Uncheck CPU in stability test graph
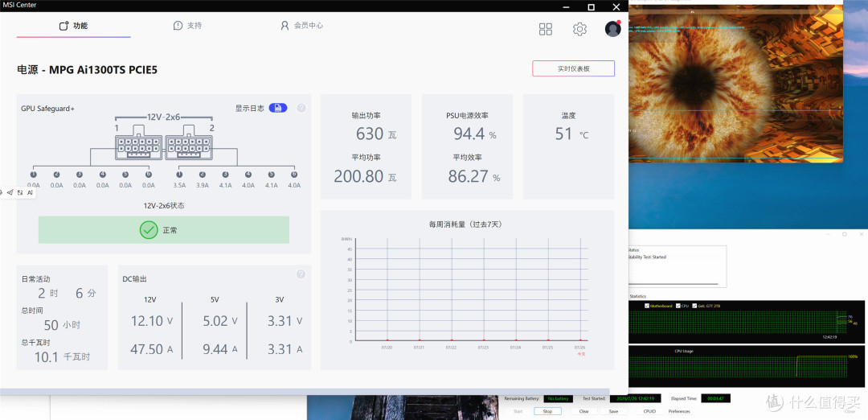 [x=678, y=306]
